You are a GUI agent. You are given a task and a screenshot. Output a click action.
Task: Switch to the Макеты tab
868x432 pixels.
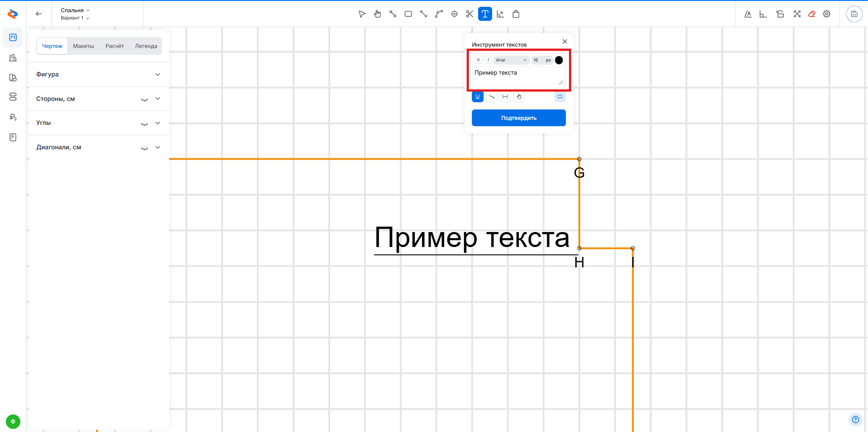(83, 46)
